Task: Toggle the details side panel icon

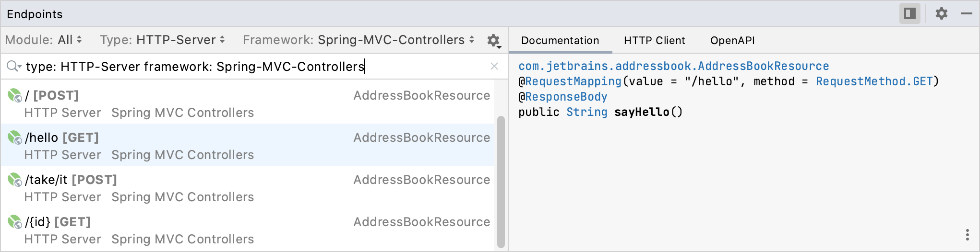Action: (x=909, y=13)
